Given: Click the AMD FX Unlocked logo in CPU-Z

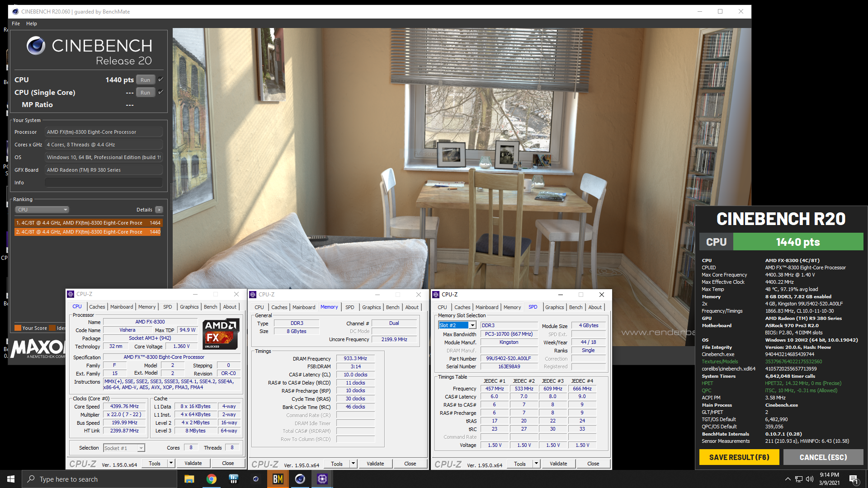Looking at the screenshot, I should pyautogui.click(x=221, y=334).
